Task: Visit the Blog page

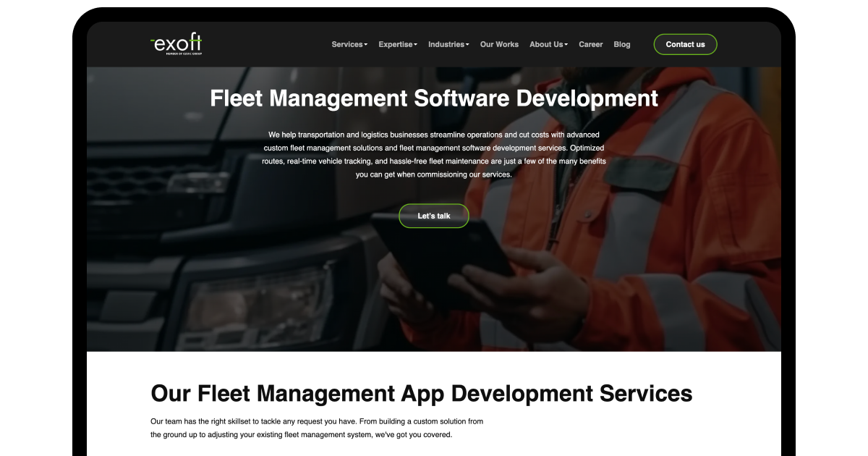Action: coord(622,44)
